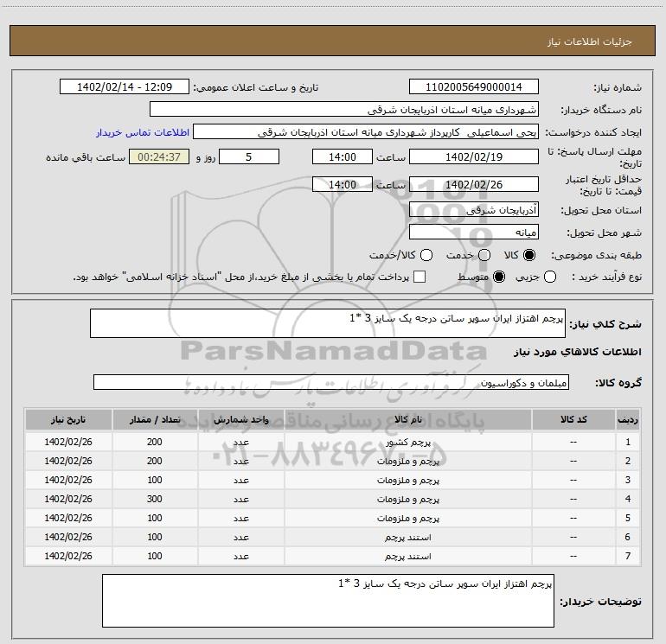Toggle the اسناد خزانه اسلامی payment checkbox
The height and width of the screenshot is (644, 666).
[x=419, y=277]
